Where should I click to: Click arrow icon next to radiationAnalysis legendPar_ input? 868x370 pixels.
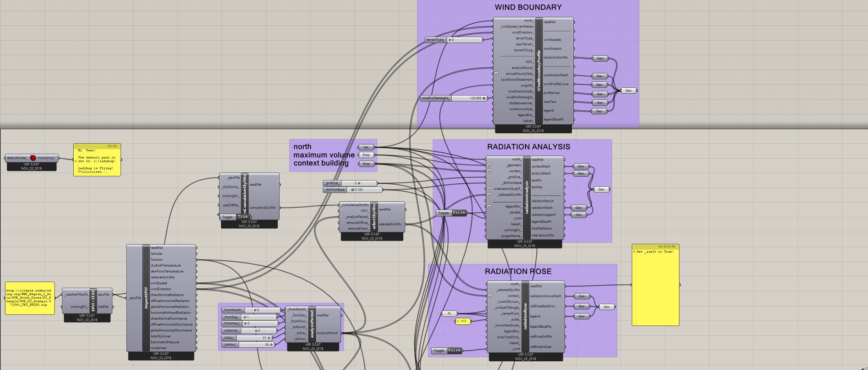point(489,207)
